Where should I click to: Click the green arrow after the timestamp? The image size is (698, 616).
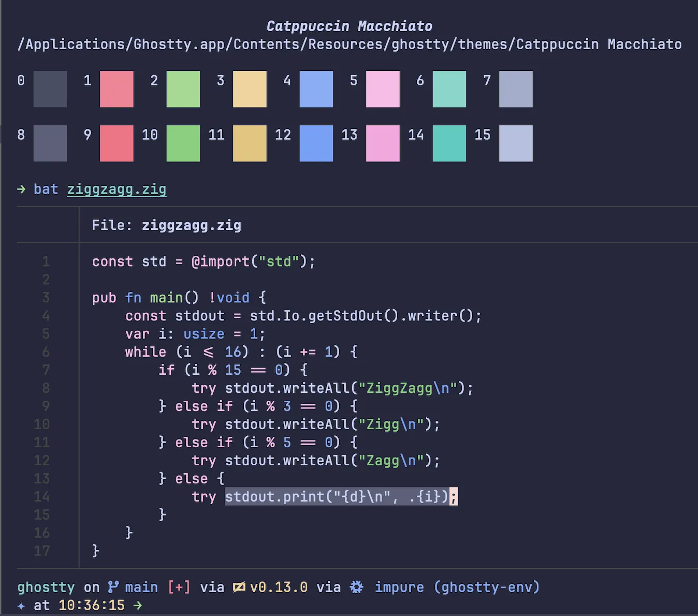(137, 606)
